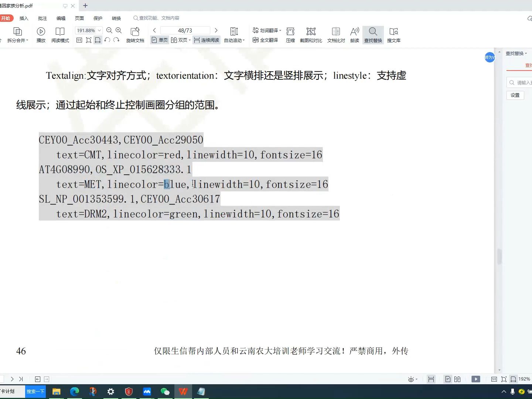Toggle continuous reading in status bar
The image size is (532, 399).
431,379
